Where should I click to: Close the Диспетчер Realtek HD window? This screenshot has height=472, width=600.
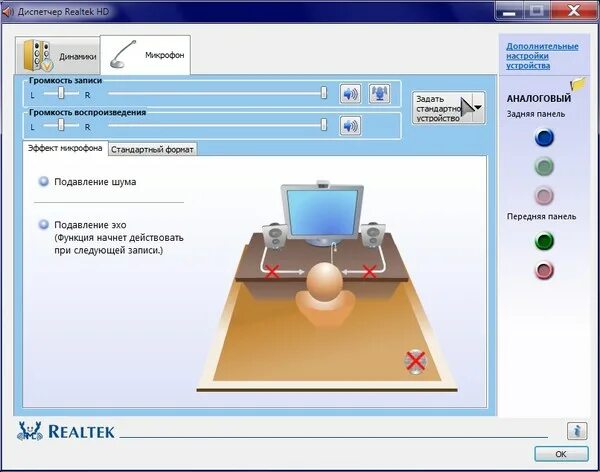click(574, 10)
